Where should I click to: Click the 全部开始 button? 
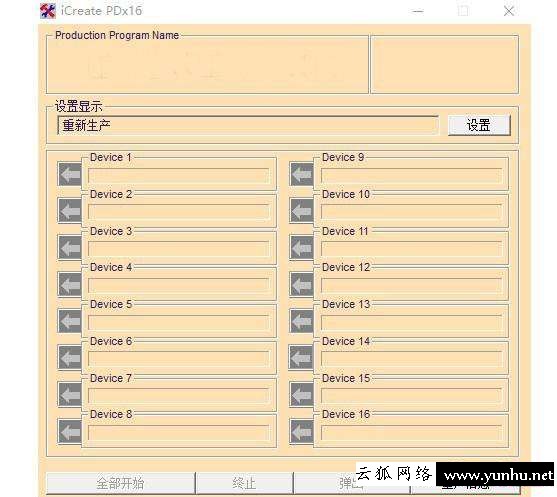point(120,483)
